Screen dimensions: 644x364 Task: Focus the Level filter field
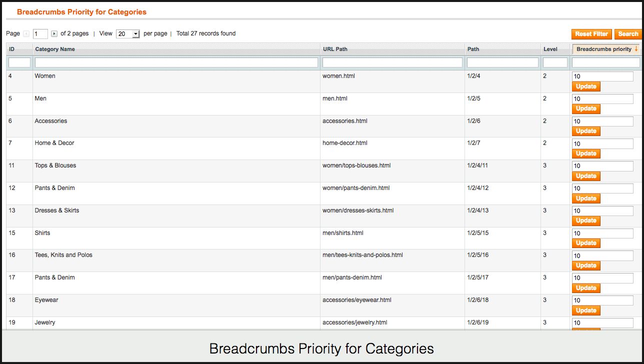[x=555, y=62]
